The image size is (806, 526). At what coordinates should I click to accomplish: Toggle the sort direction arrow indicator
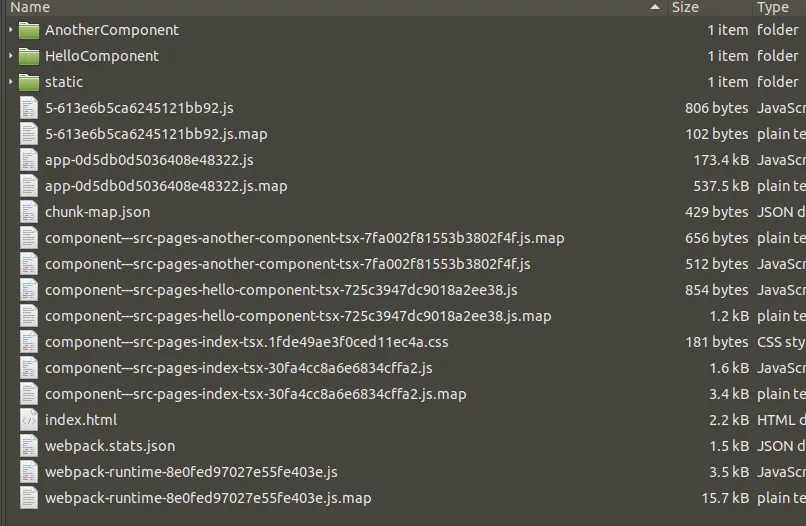coord(654,7)
